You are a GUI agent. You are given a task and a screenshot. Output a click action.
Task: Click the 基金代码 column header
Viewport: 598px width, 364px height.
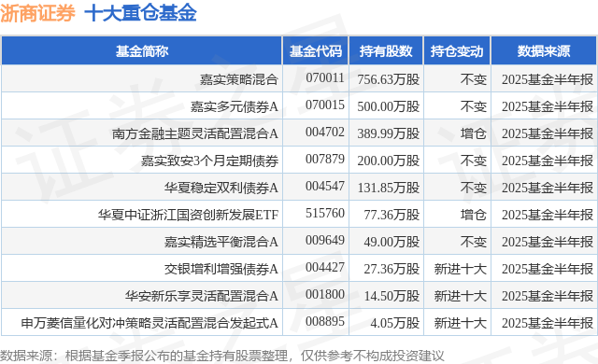pos(316,51)
